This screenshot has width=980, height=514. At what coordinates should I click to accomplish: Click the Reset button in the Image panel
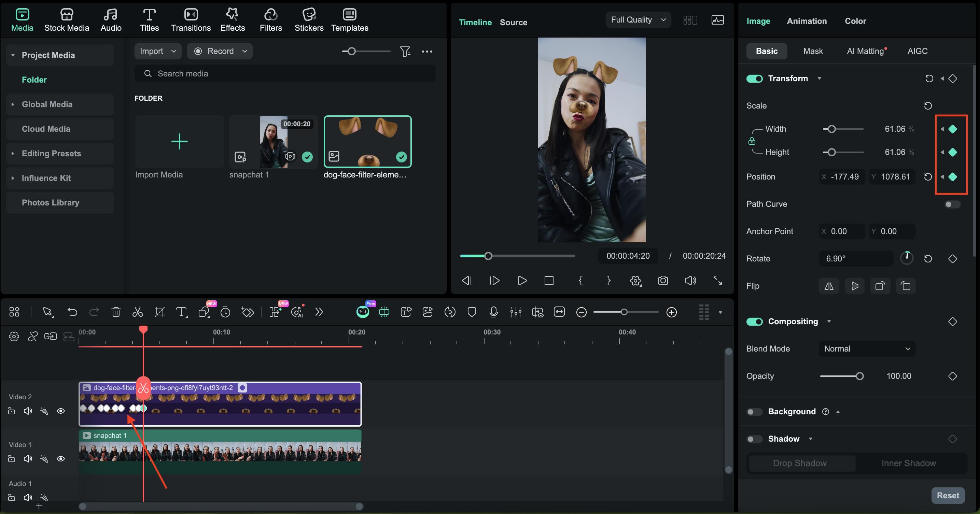948,495
